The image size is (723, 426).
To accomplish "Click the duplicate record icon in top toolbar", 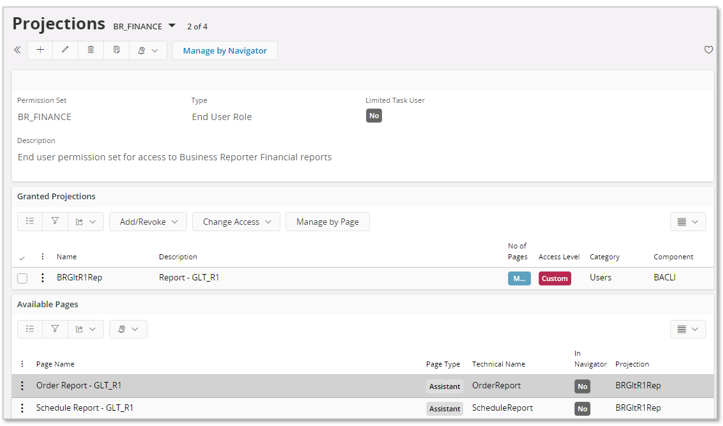I will point(116,50).
